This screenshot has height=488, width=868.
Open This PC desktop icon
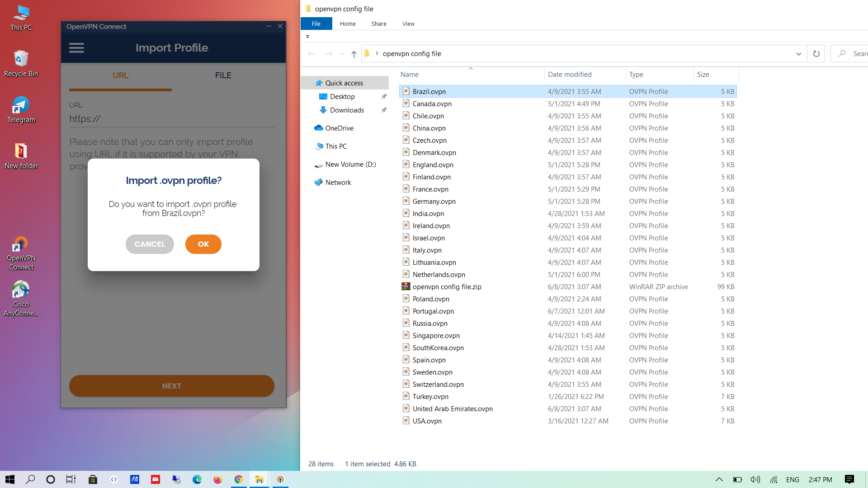click(x=21, y=18)
